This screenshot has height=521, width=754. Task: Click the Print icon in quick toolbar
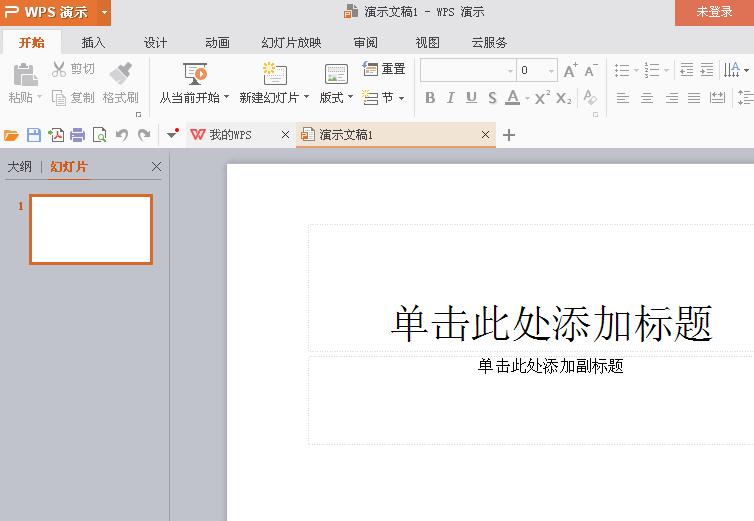point(78,135)
